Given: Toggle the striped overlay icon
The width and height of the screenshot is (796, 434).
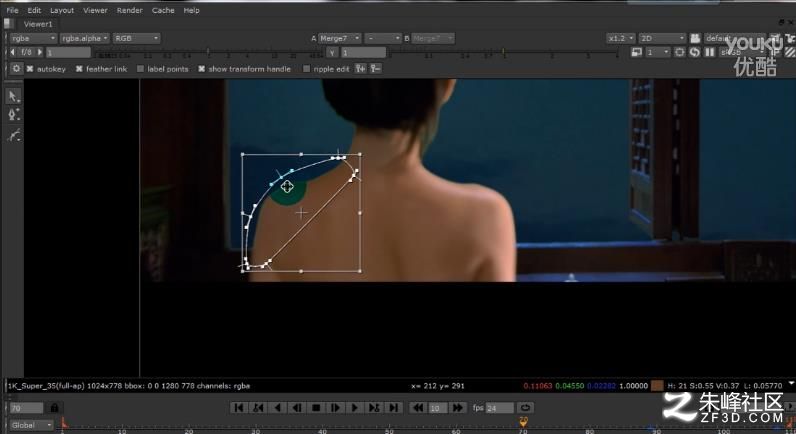Looking at the screenshot, I should click(790, 52).
